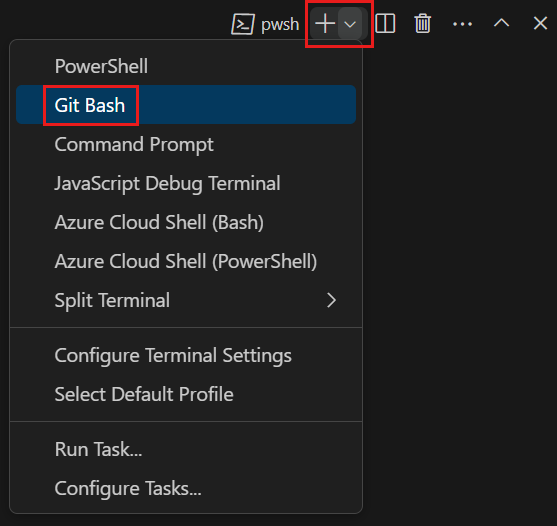Select PowerShell from the profile menu
557x526 pixels.
click(x=186, y=66)
